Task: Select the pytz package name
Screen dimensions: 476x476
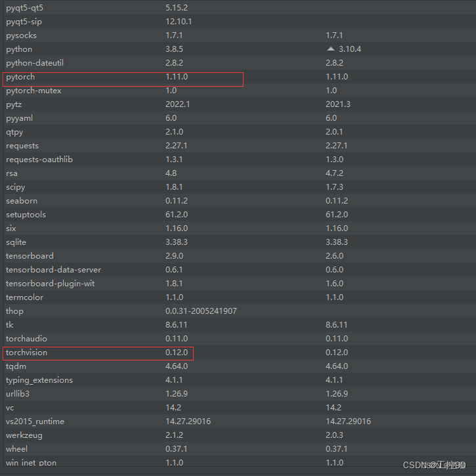Action: 14,104
